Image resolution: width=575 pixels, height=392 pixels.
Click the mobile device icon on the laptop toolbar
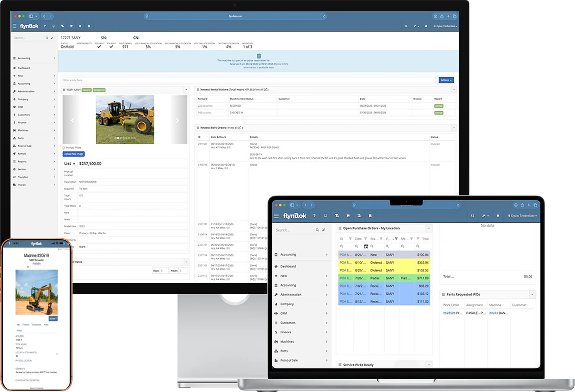pyautogui.click(x=325, y=216)
